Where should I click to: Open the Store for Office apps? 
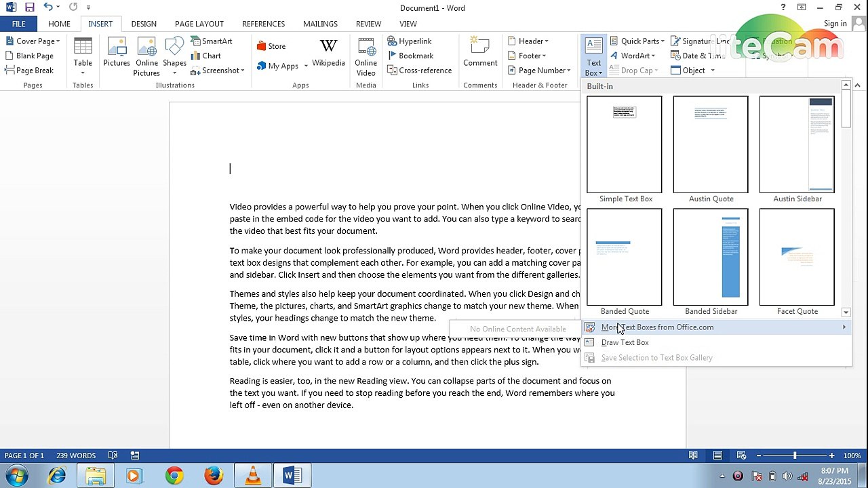(x=271, y=46)
